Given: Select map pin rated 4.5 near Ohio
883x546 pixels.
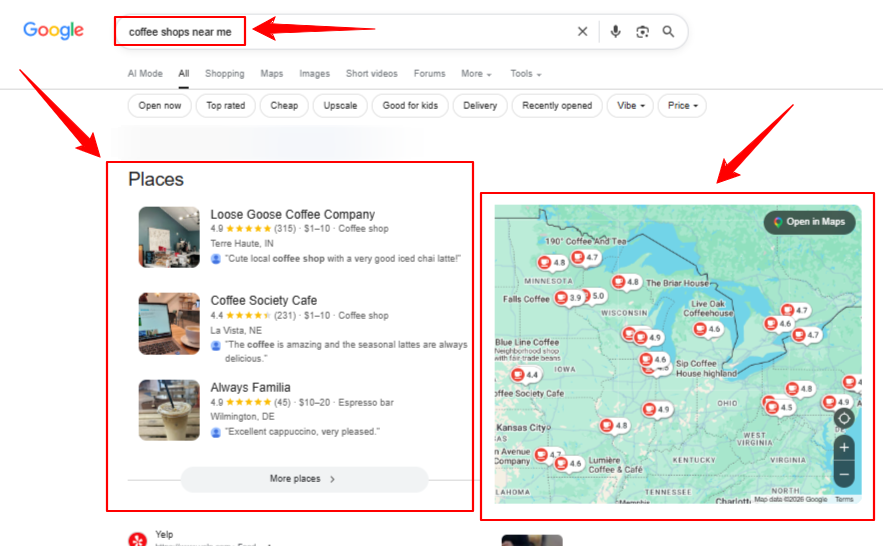Looking at the screenshot, I should 779,407.
